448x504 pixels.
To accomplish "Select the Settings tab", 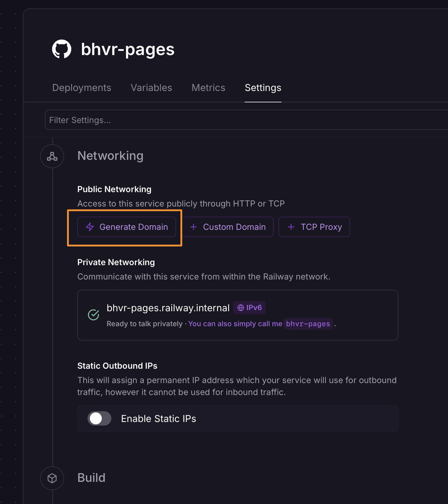I will (x=263, y=88).
